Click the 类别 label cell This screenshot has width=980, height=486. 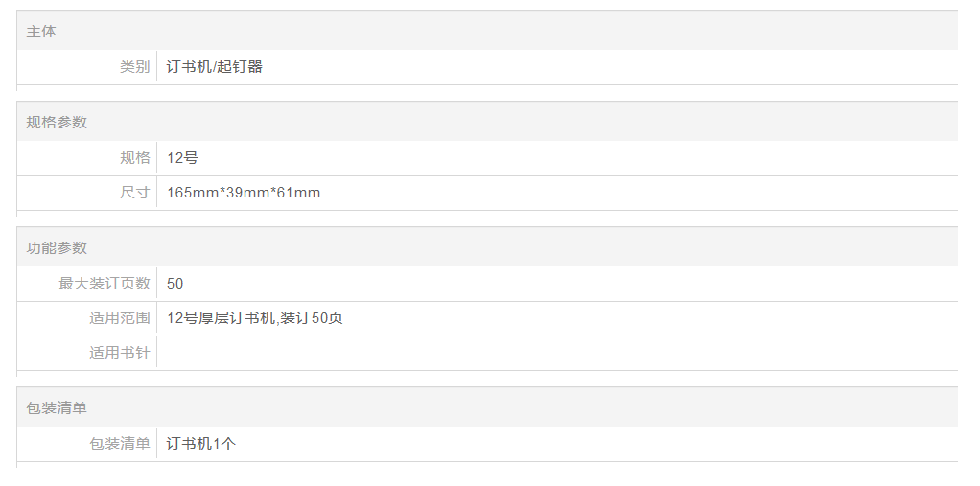click(x=134, y=67)
